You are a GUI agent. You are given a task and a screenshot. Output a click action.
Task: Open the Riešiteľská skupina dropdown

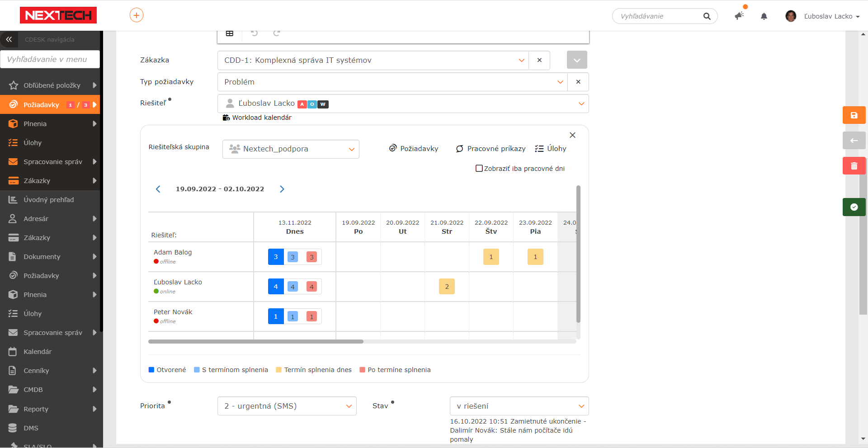pyautogui.click(x=291, y=149)
